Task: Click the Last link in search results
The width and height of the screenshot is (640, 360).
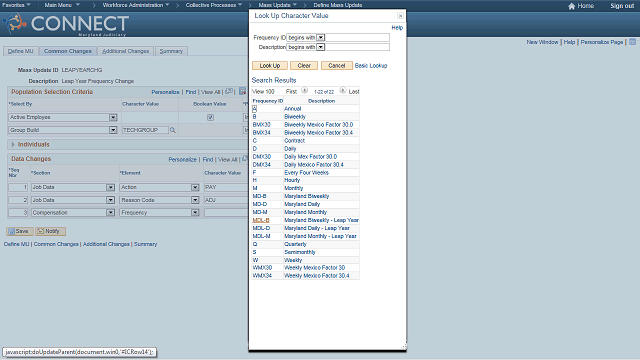Action: pyautogui.click(x=354, y=91)
